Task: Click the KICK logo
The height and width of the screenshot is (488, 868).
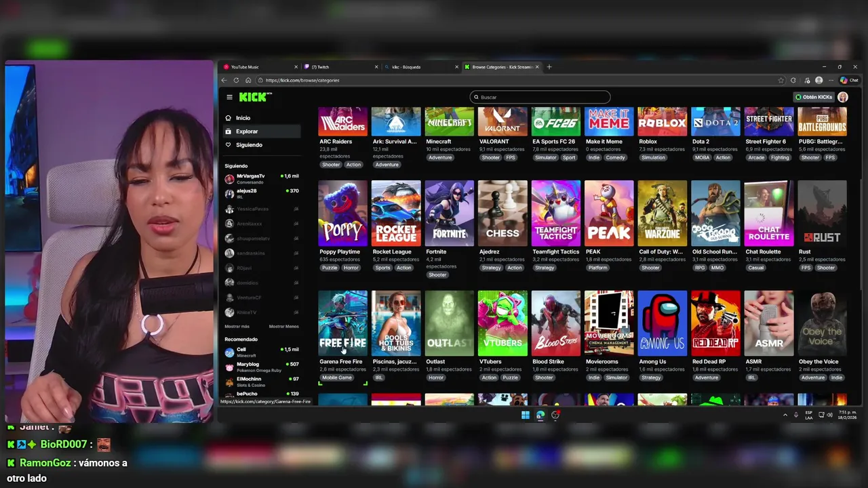Action: coord(256,97)
